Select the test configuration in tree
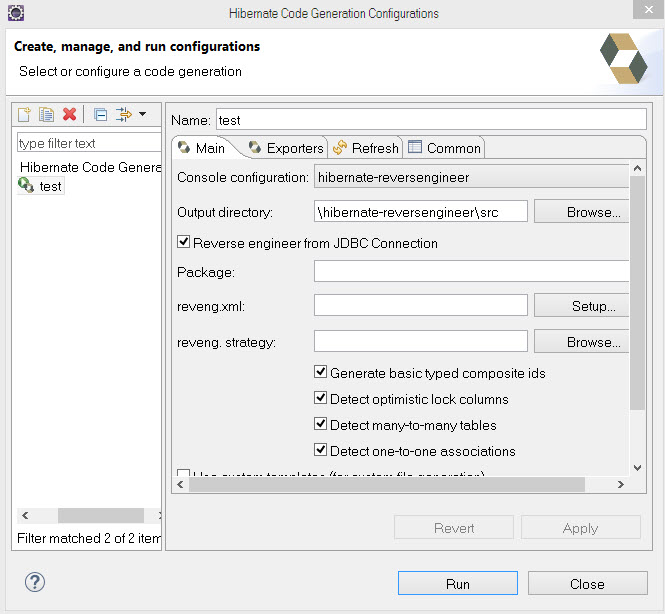Image resolution: width=665 pixels, height=614 pixels. (x=50, y=186)
